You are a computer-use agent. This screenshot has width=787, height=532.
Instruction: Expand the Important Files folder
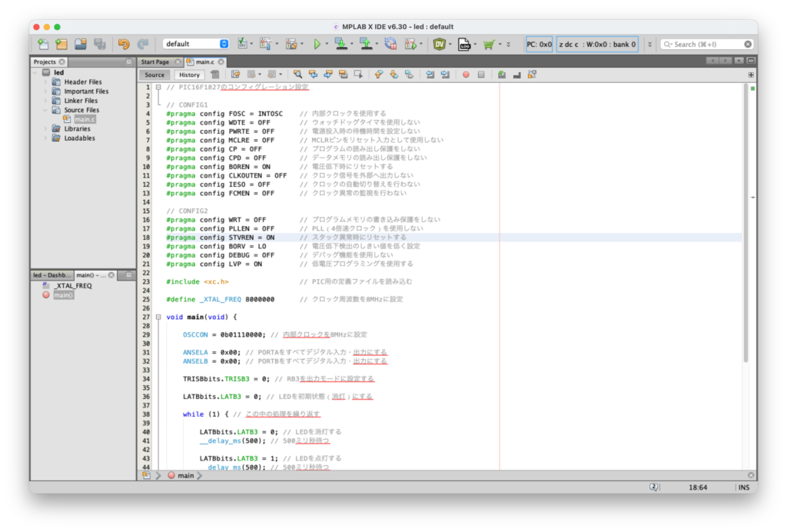[45, 91]
